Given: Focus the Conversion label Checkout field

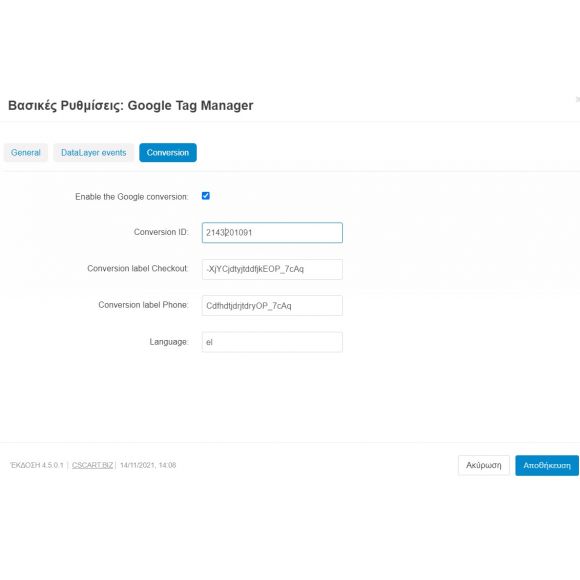Looking at the screenshot, I should (272, 269).
